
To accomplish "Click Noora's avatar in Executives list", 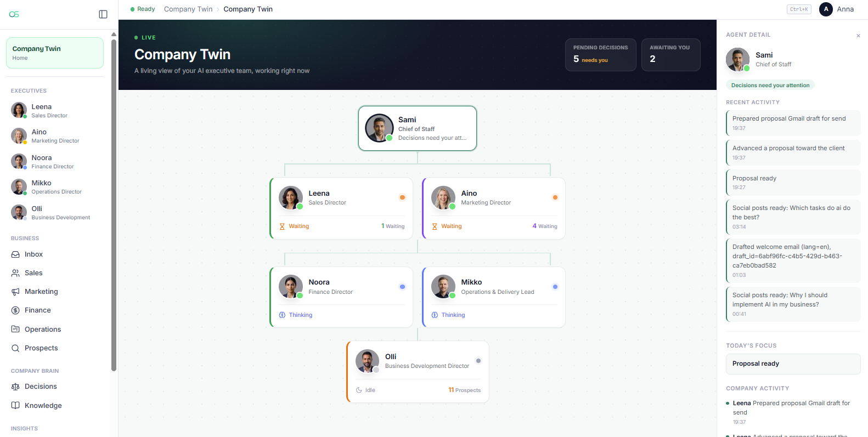I will tap(19, 161).
